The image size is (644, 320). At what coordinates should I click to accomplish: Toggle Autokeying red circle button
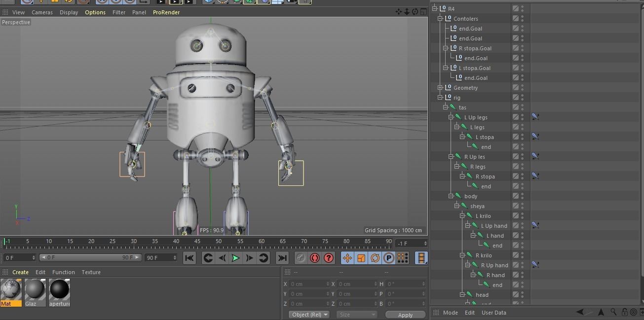pyautogui.click(x=314, y=258)
